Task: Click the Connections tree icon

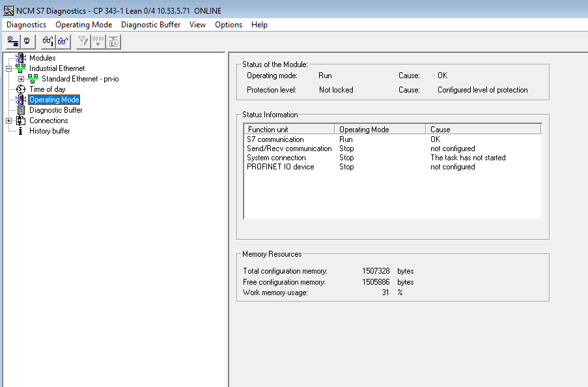Action: [x=21, y=121]
